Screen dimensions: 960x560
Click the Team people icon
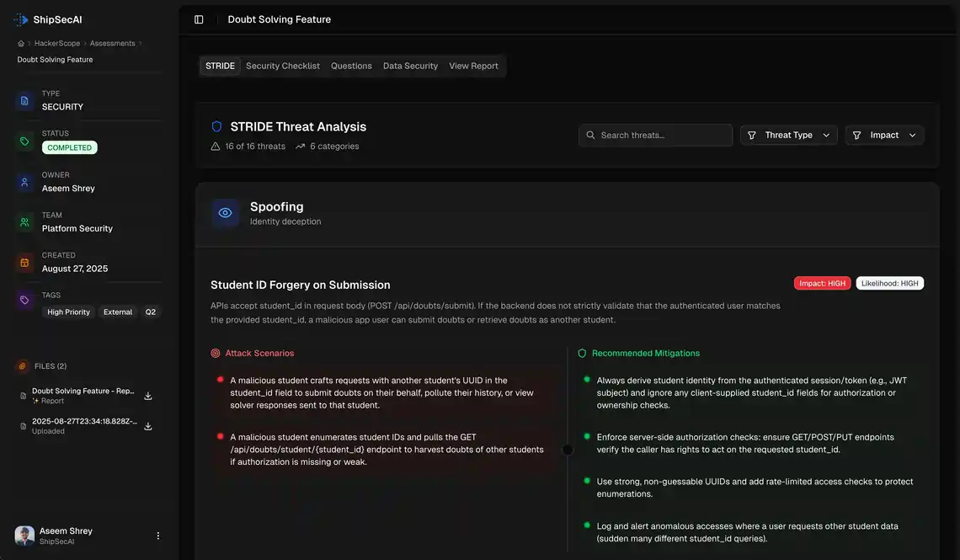(x=24, y=223)
